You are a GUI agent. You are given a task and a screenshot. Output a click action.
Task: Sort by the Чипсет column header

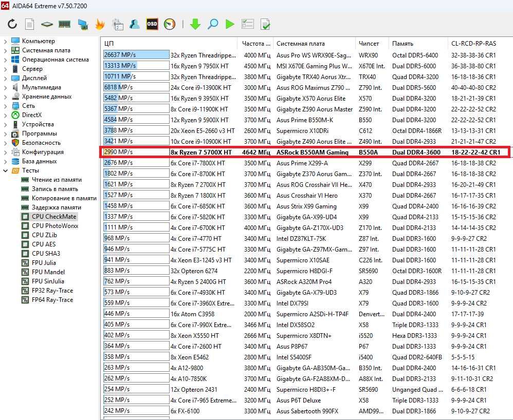(x=372, y=44)
